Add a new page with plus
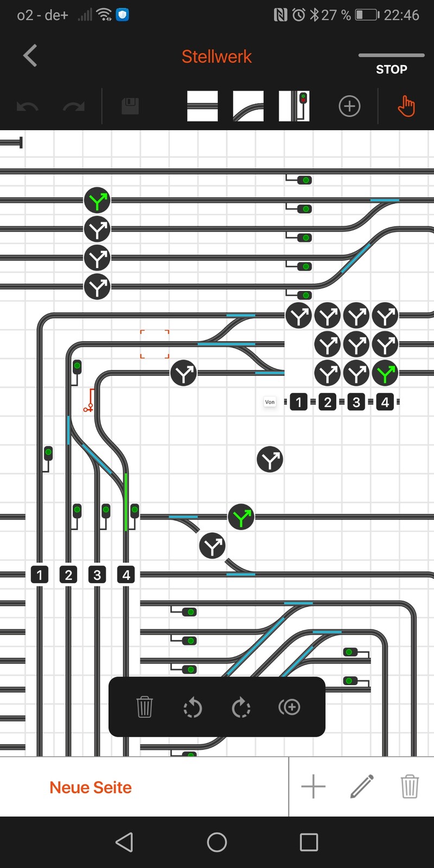The image size is (434, 868). (x=313, y=786)
